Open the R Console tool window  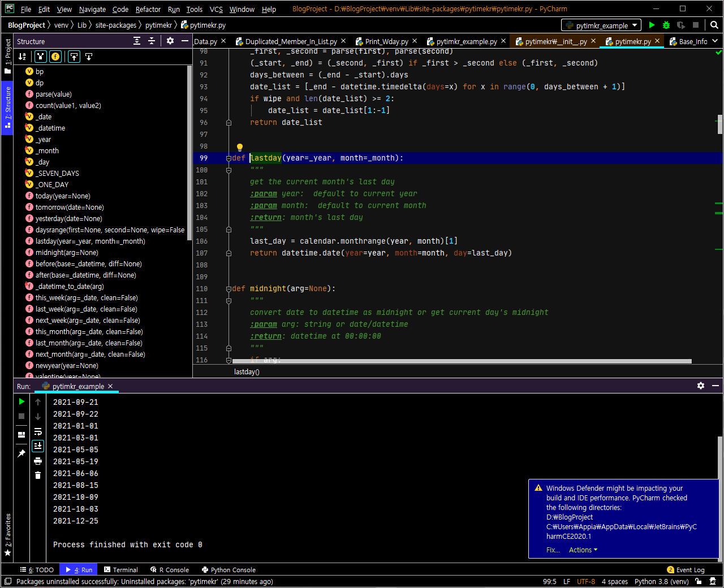pyautogui.click(x=170, y=570)
